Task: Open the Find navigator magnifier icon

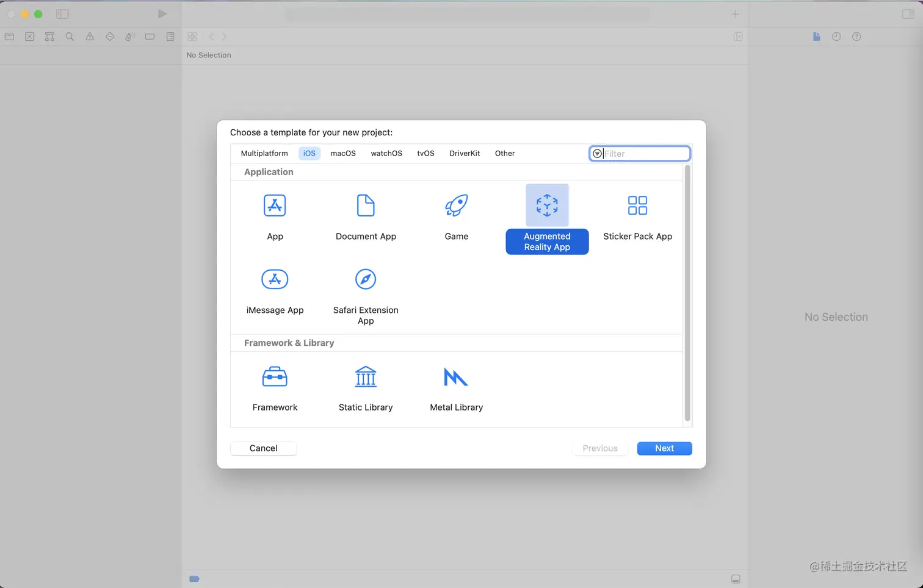Action: pos(70,37)
